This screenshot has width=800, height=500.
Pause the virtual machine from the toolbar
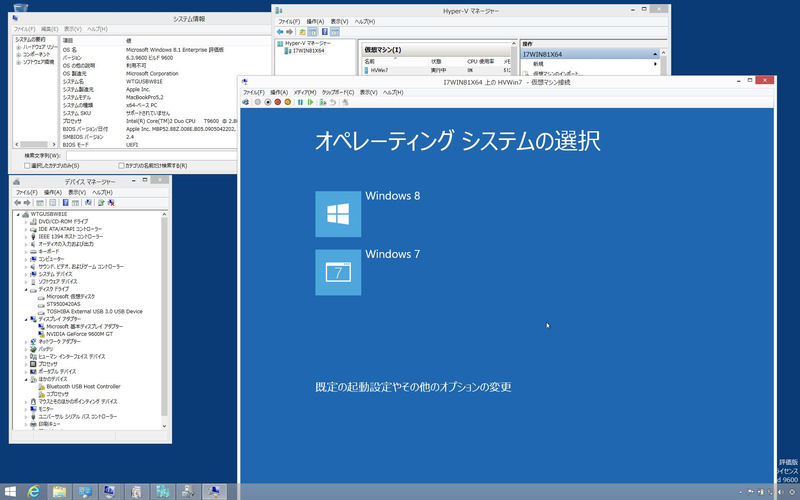300,102
